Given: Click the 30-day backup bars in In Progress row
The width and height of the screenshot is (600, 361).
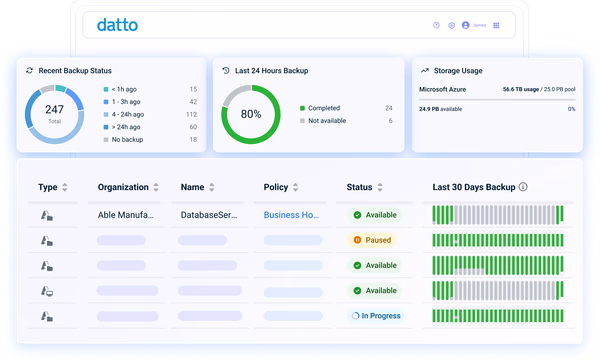Looking at the screenshot, I should pos(498,316).
